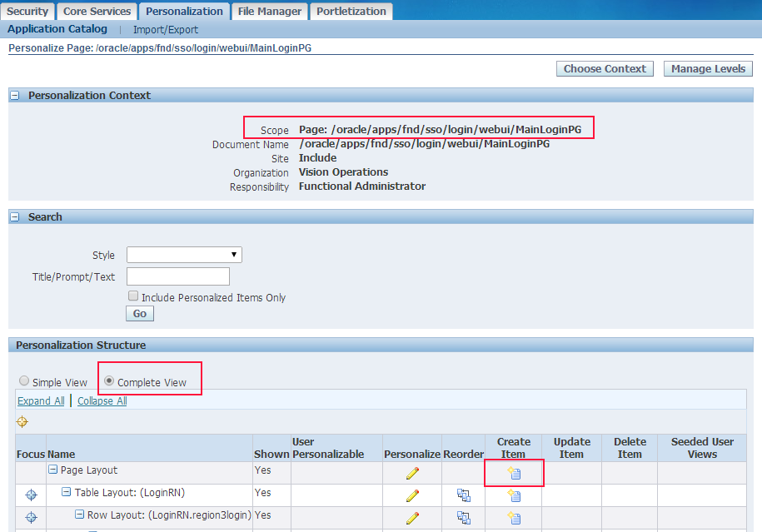Click the focus icon below Expand All

[x=22, y=422]
